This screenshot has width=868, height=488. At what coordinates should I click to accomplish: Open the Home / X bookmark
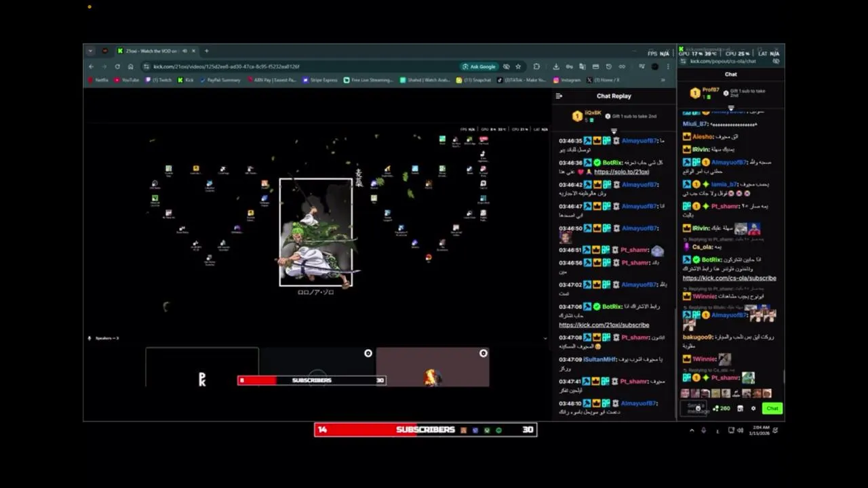coord(603,80)
